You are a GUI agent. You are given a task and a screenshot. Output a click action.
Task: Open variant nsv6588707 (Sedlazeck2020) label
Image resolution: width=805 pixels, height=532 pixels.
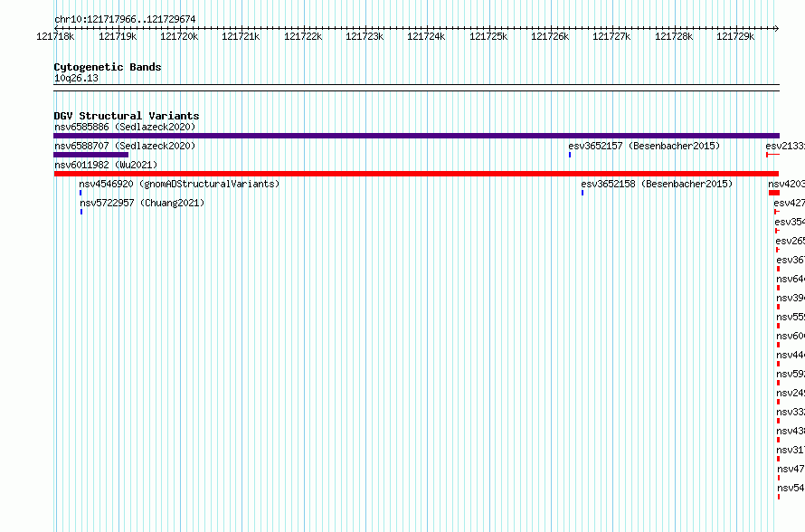(x=125, y=146)
